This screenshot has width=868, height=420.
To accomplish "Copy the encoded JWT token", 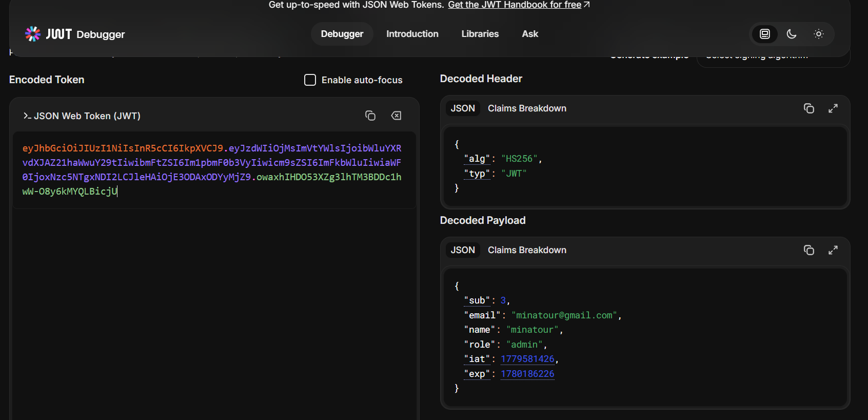I will (370, 116).
